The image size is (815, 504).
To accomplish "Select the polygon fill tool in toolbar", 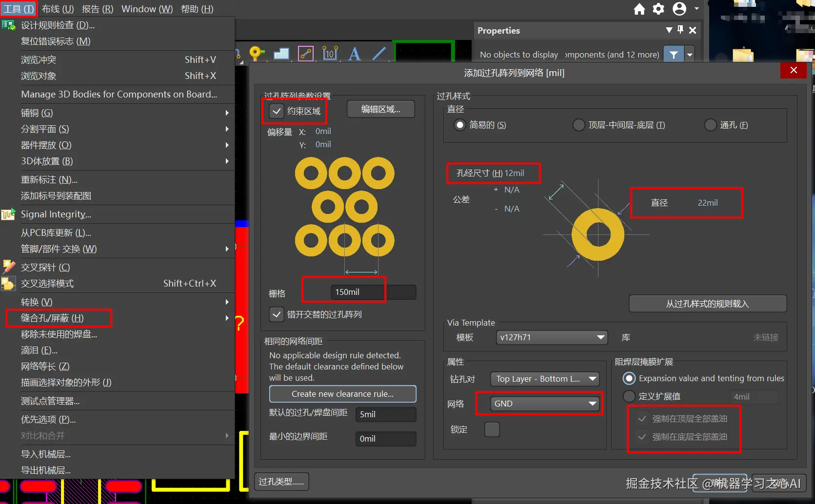I will 281,53.
